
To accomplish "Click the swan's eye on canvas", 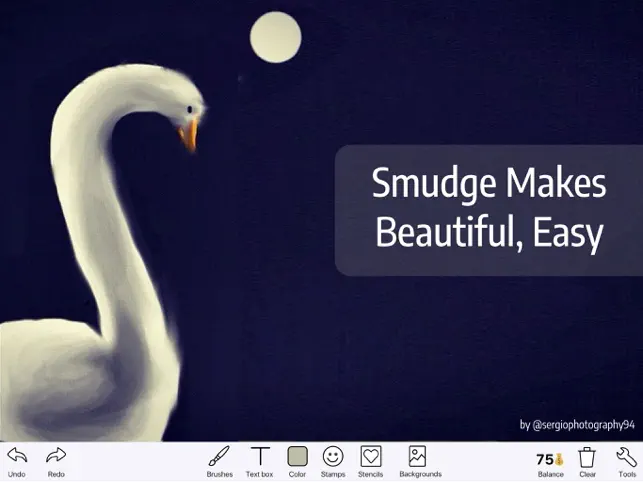I will (x=190, y=109).
